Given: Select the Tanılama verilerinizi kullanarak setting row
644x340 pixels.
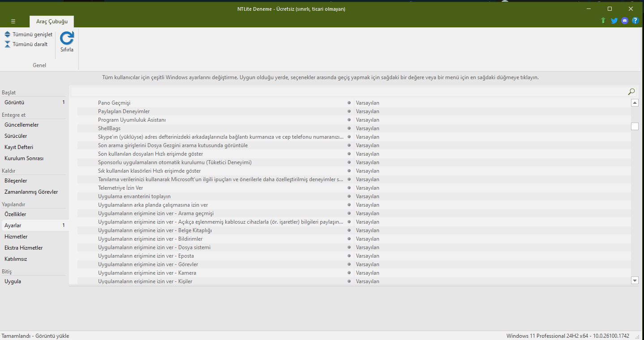Looking at the screenshot, I should (x=354, y=179).
